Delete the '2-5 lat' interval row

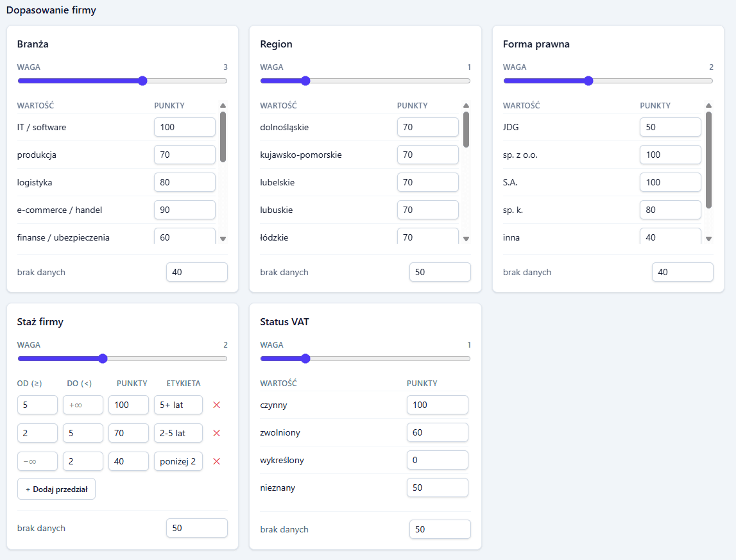pyautogui.click(x=216, y=433)
